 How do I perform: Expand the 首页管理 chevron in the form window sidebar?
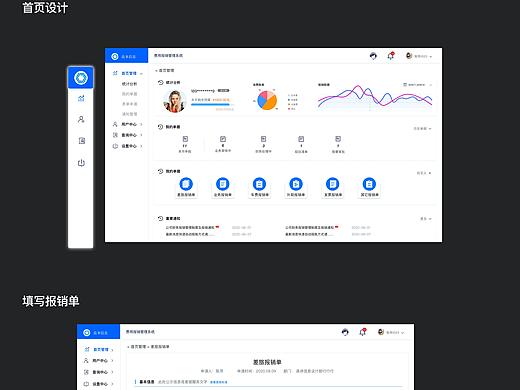coord(112,350)
